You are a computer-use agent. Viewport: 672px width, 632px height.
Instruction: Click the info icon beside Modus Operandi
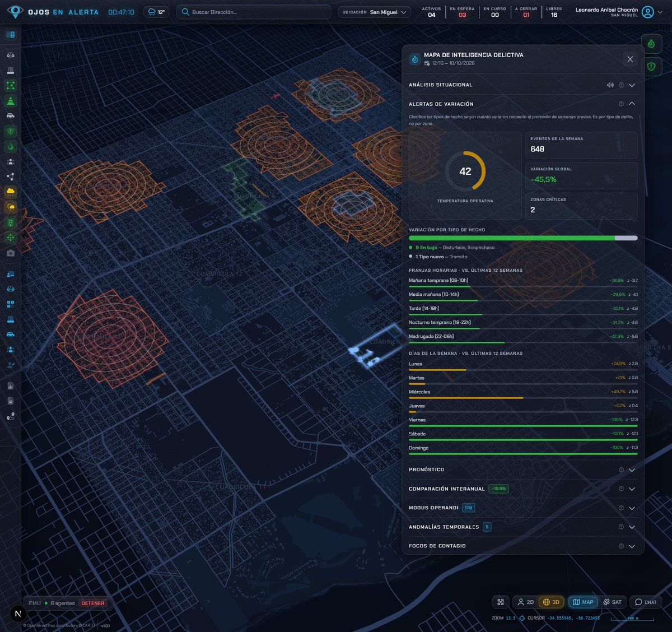(621, 508)
